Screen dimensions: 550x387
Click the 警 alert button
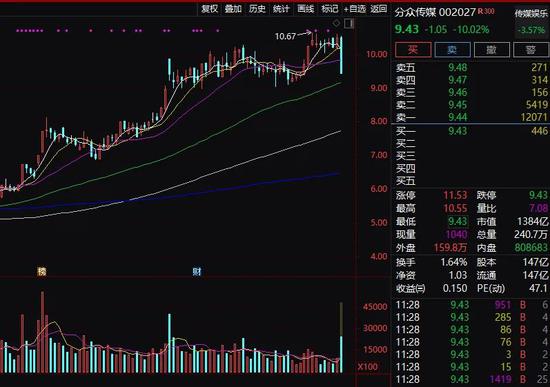coord(531,50)
